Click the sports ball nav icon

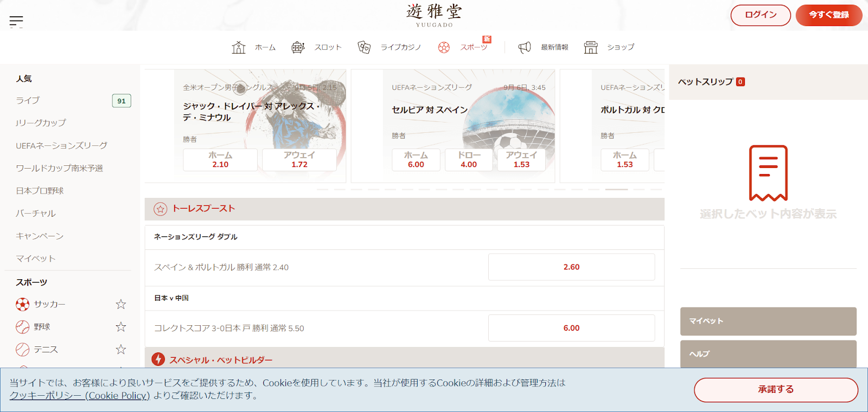coord(444,47)
